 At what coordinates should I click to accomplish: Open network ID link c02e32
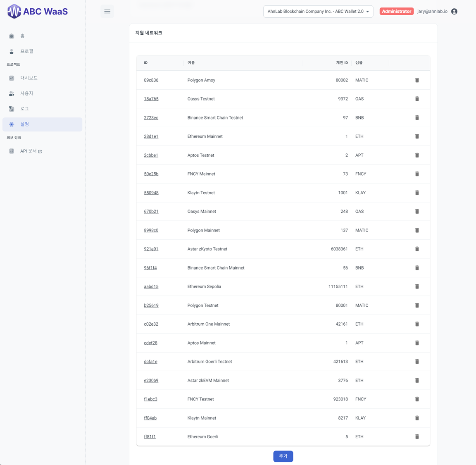click(151, 324)
